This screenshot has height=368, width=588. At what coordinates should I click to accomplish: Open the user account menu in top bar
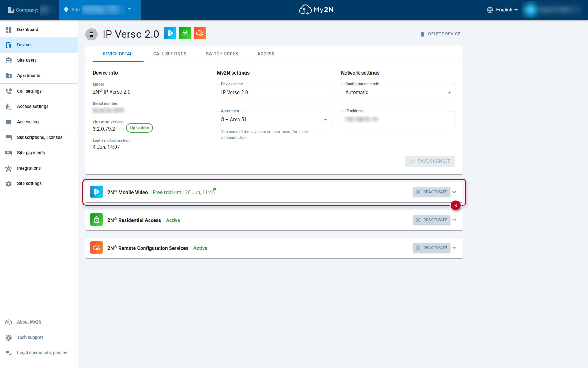tap(552, 10)
